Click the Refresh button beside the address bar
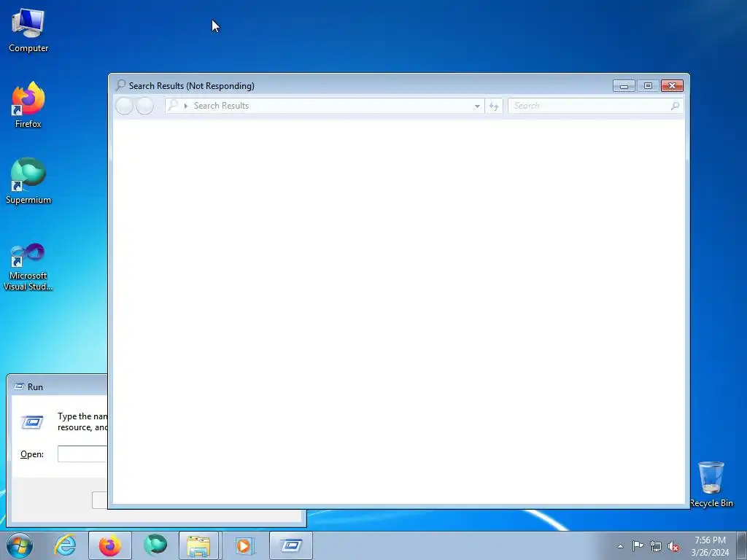The image size is (747, 560). (494, 106)
